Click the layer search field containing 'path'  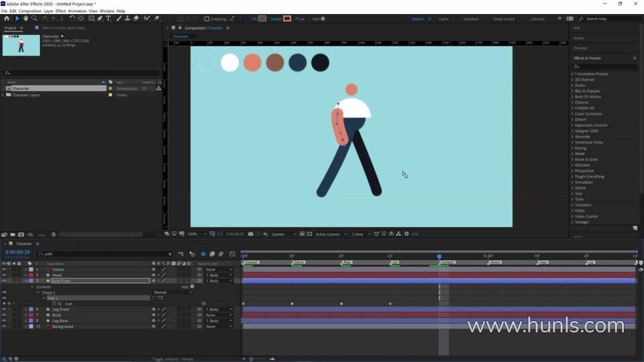click(104, 254)
